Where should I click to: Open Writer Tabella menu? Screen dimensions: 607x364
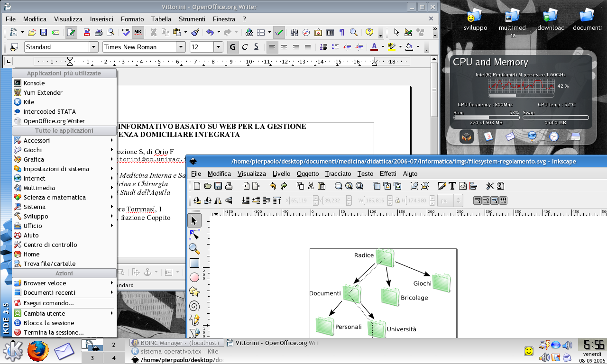pyautogui.click(x=161, y=19)
